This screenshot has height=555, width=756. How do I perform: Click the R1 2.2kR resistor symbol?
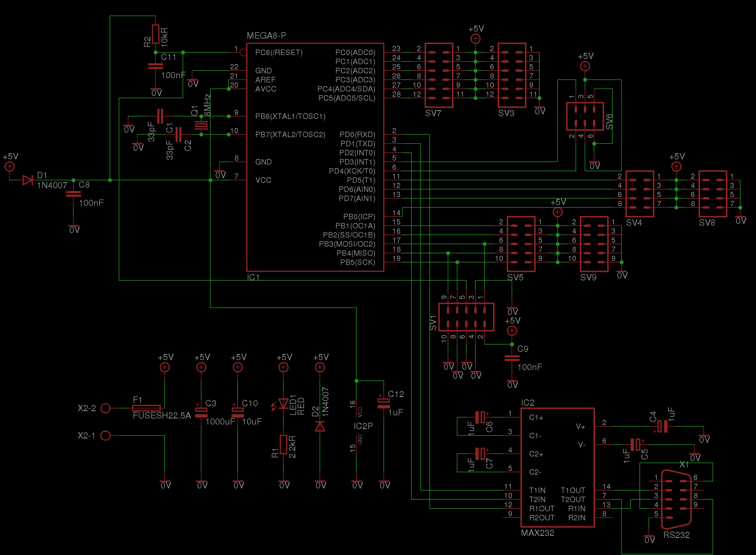pos(283,445)
